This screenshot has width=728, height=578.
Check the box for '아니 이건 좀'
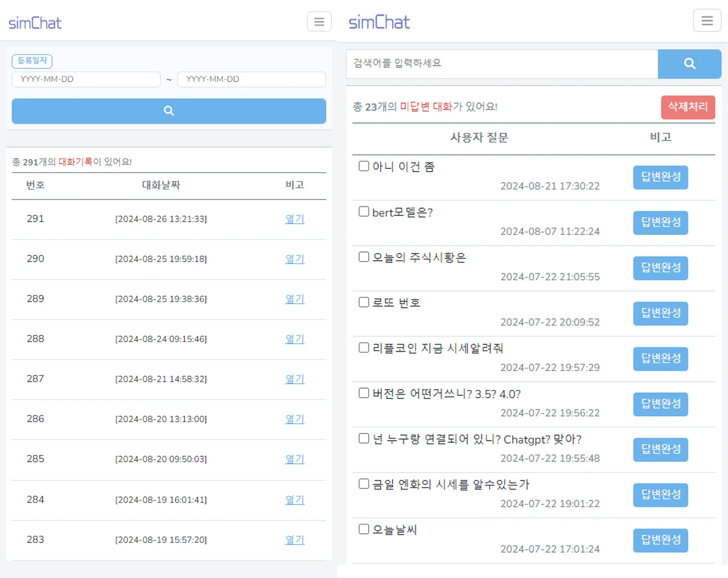[364, 166]
